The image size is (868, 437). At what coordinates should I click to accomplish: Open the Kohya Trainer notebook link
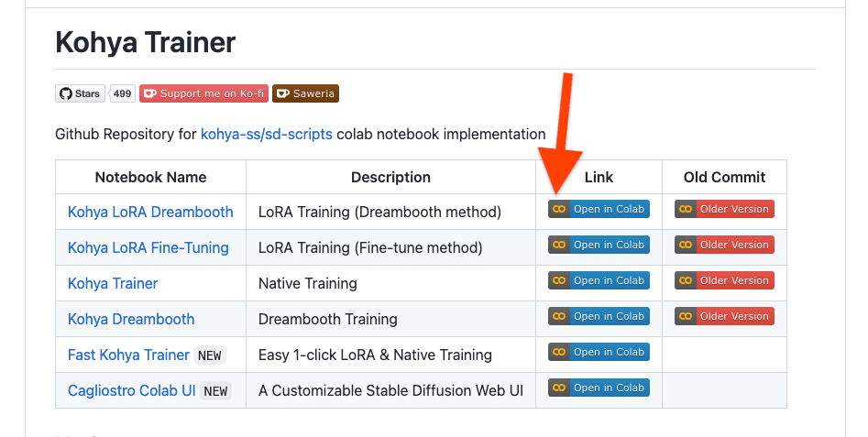point(113,283)
